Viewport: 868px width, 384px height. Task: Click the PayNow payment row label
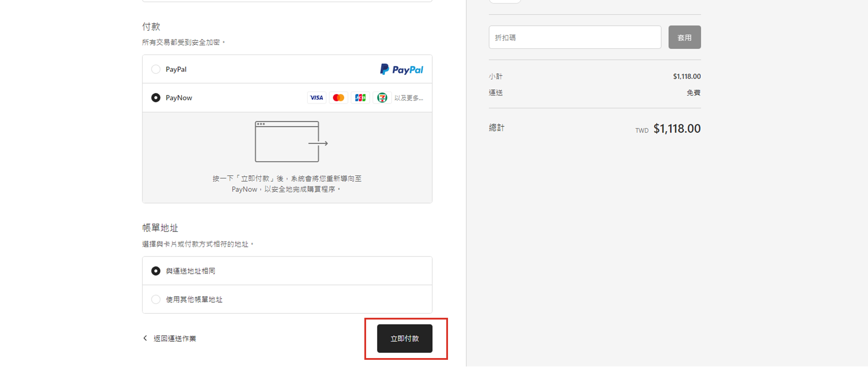click(x=179, y=98)
